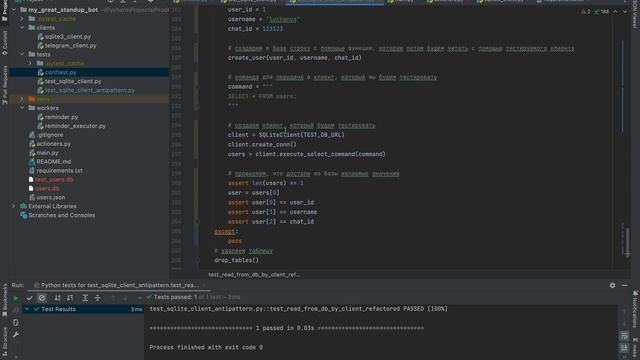Open sqlite3_client.py file
Screen dimensions: 640x360
68,37
